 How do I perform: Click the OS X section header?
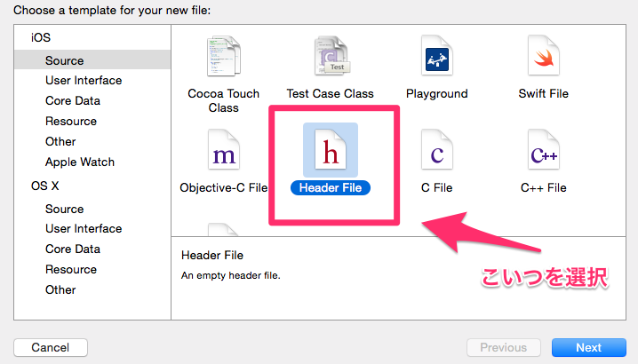tap(44, 186)
